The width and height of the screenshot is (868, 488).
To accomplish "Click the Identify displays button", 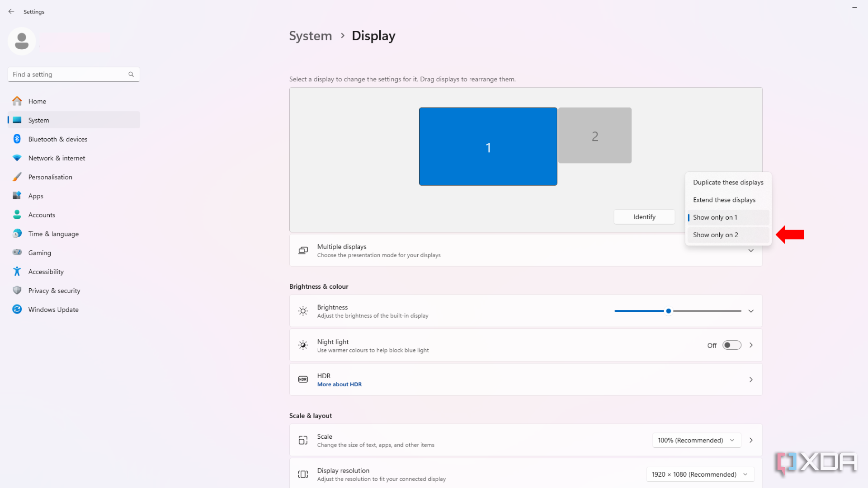I will pos(644,216).
